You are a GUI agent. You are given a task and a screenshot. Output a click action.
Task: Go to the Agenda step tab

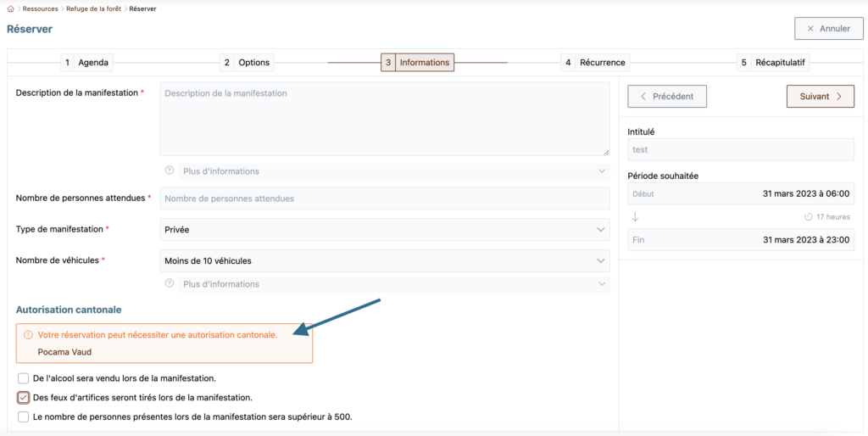[x=87, y=63]
